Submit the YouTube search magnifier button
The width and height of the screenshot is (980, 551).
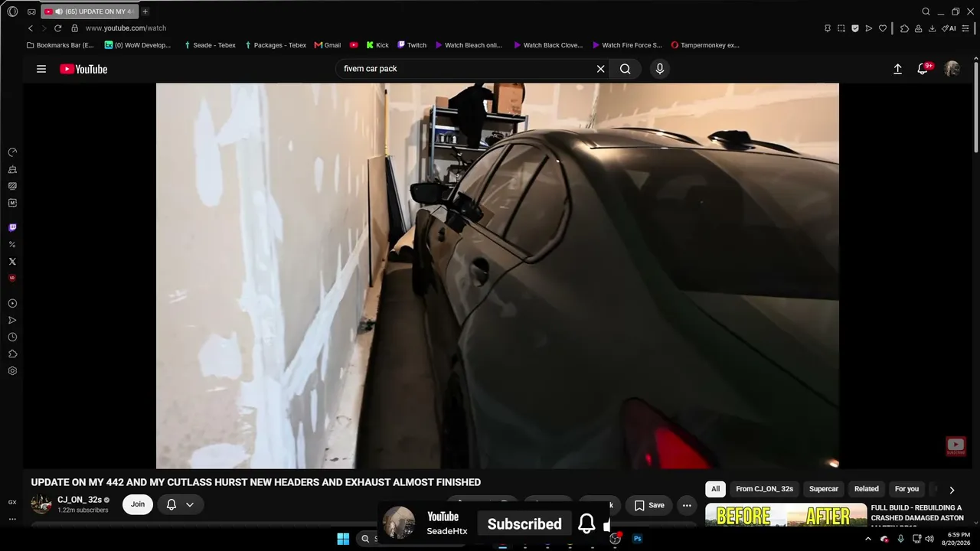[626, 69]
